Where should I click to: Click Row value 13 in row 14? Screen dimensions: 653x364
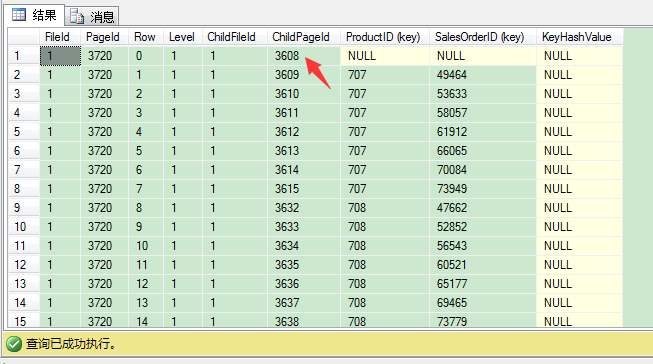(146, 303)
